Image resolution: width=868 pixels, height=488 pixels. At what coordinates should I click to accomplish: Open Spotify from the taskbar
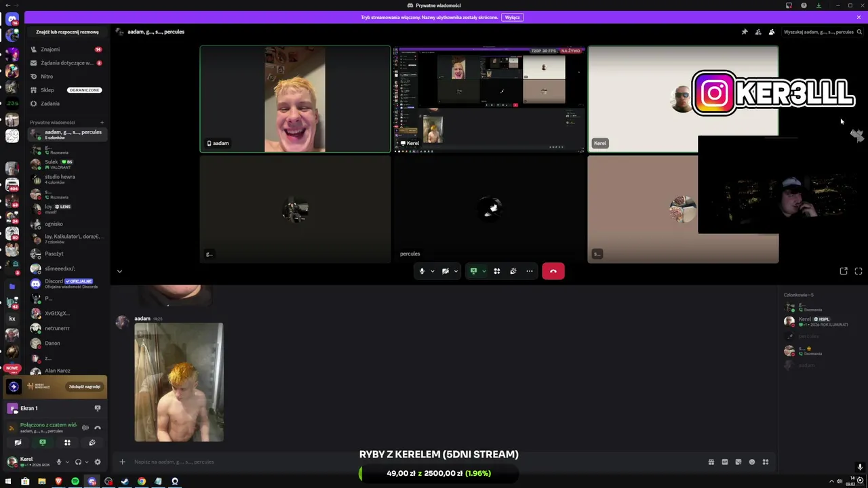click(x=75, y=481)
